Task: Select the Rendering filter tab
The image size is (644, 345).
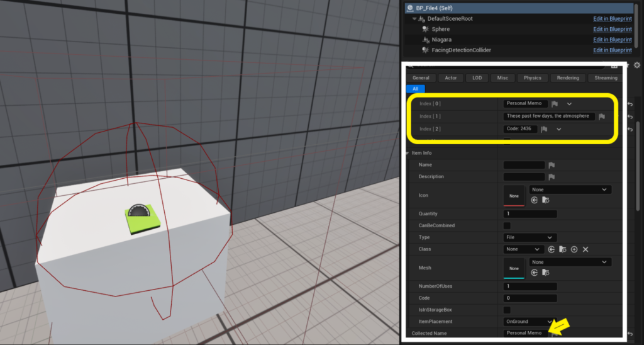Action: pos(567,78)
